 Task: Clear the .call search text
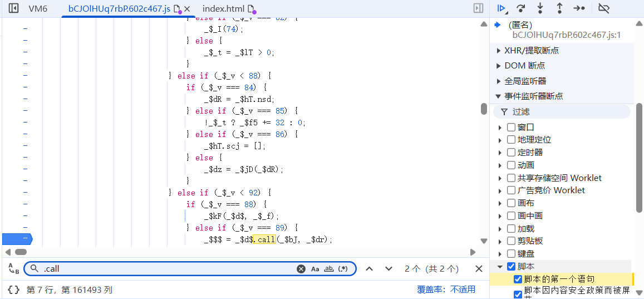(x=301, y=269)
